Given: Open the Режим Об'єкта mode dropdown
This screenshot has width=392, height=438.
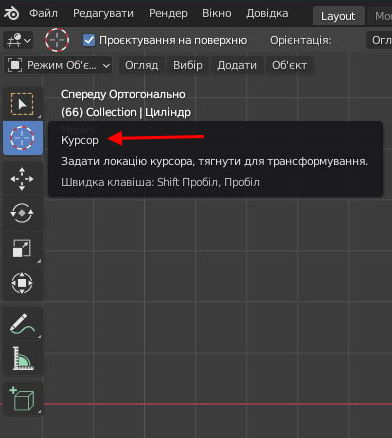Looking at the screenshot, I should coord(59,65).
